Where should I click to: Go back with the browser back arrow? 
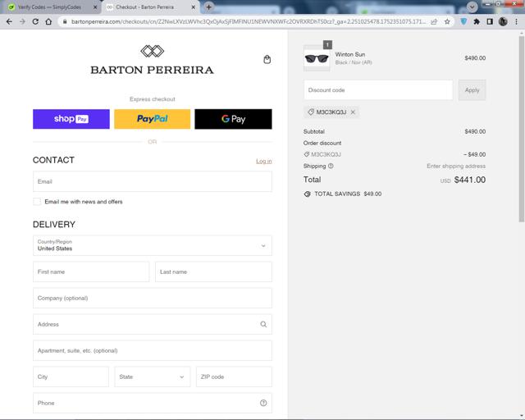[9, 22]
